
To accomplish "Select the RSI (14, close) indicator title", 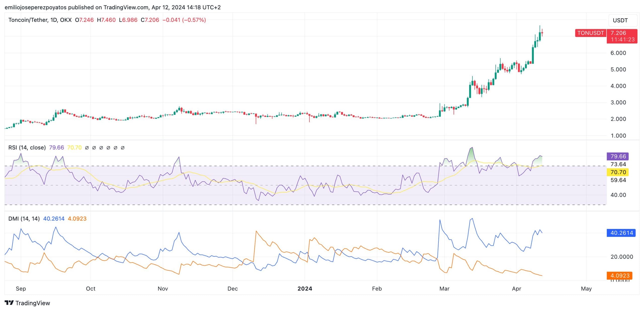I will click(27, 148).
